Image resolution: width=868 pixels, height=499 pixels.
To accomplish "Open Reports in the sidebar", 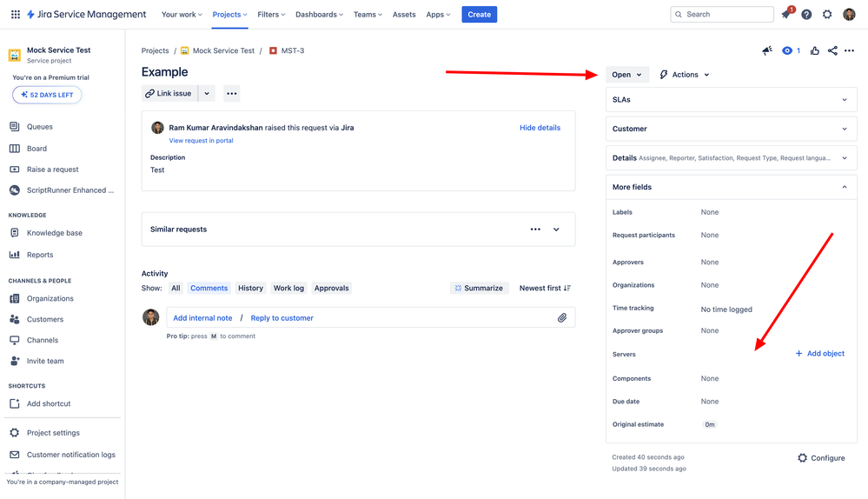I will point(40,255).
